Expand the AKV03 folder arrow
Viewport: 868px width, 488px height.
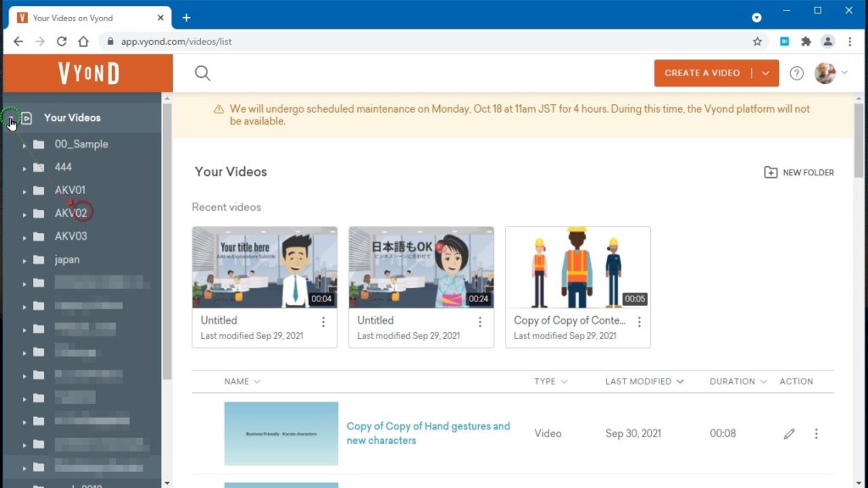pyautogui.click(x=24, y=237)
